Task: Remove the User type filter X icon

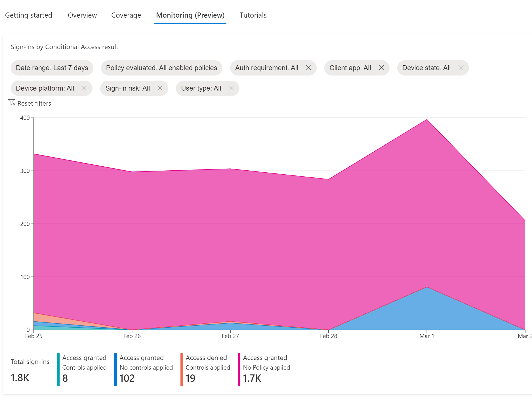Action: (x=231, y=88)
